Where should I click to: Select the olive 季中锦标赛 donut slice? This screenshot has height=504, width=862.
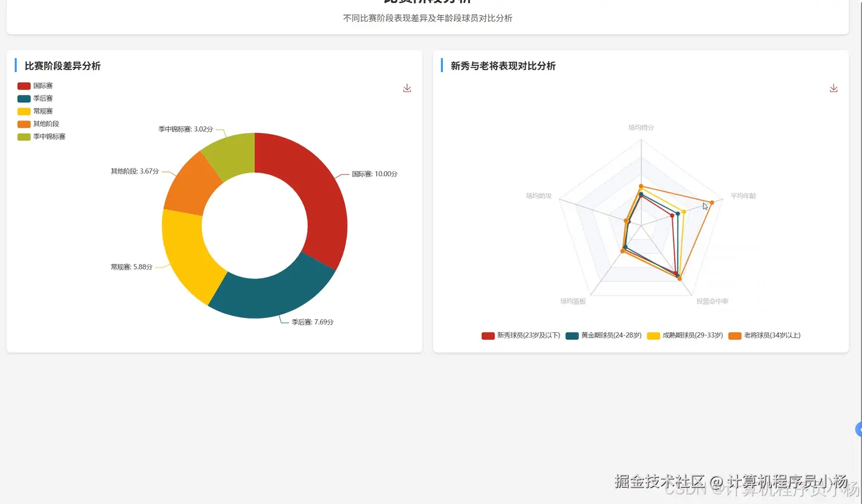(x=233, y=156)
